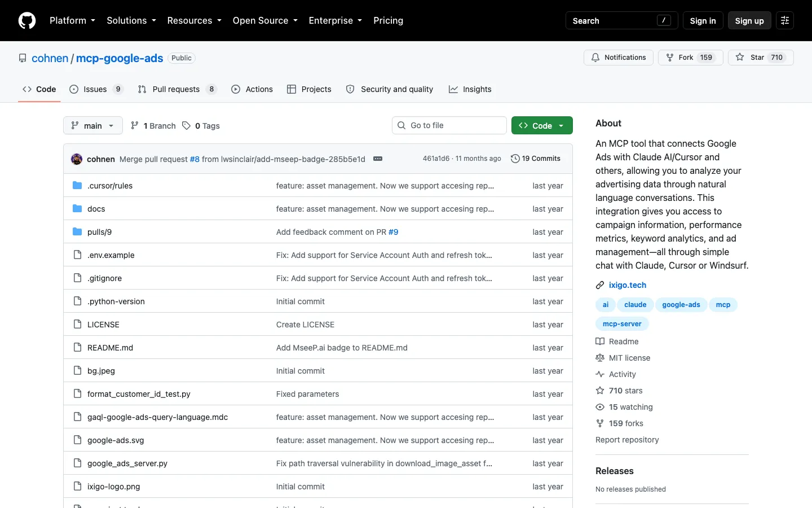Open the .python-version file
The image size is (812, 508).
pos(116,301)
